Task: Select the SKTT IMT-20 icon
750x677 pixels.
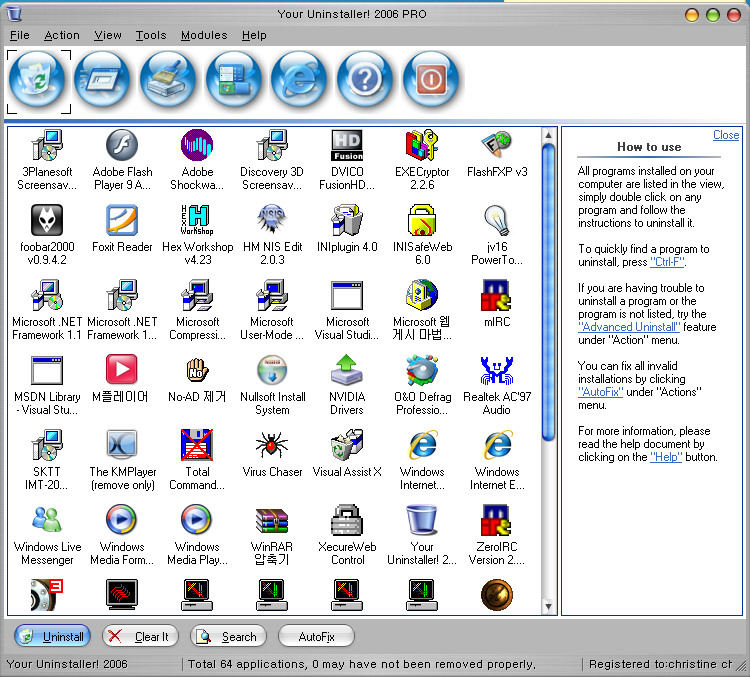Action: (x=47, y=445)
